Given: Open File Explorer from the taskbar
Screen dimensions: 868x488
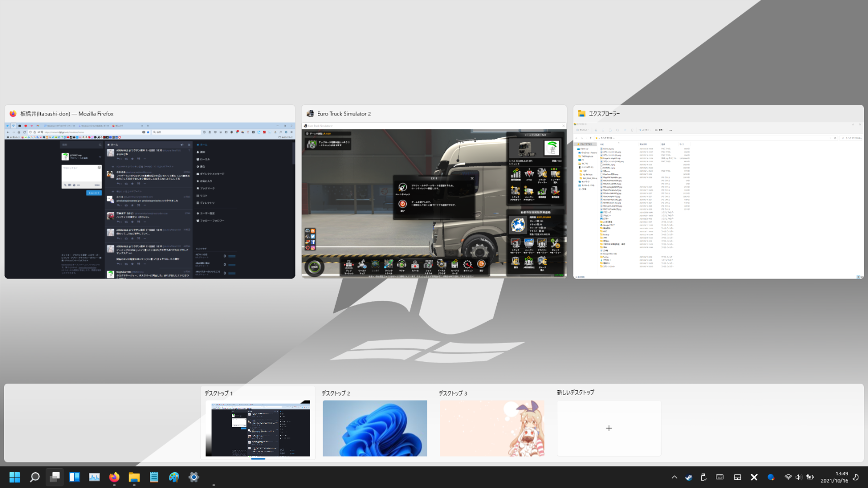Looking at the screenshot, I should click(x=134, y=477).
